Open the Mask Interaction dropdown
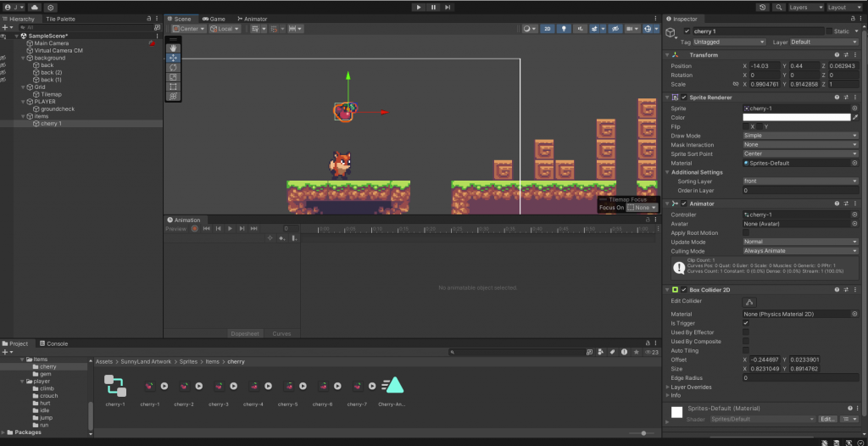This screenshot has height=446, width=868. click(x=800, y=145)
